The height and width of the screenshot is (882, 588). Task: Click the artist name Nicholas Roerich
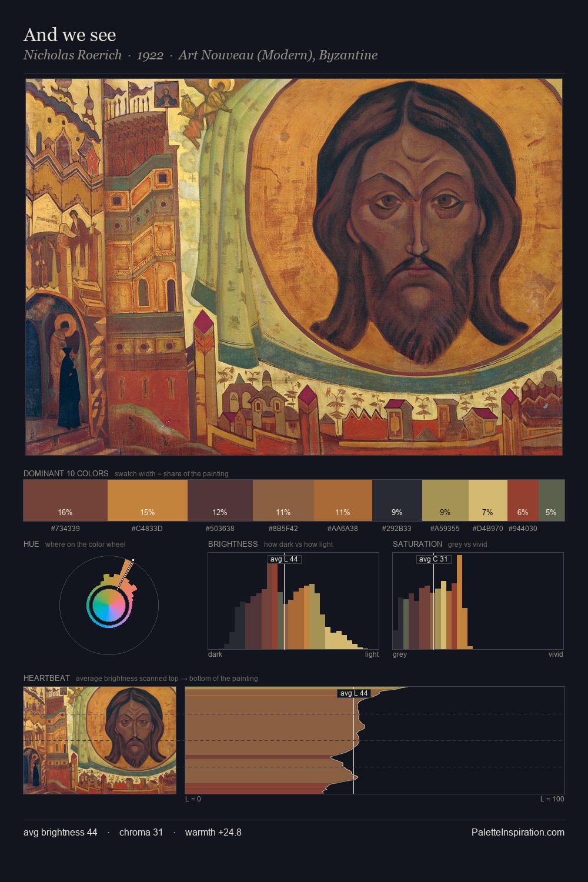point(72,55)
